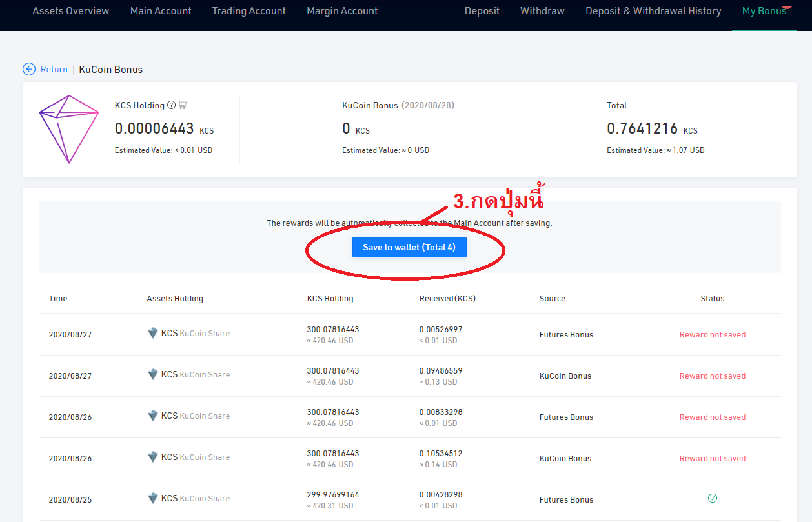Screen dimensions: 812x522
Task: Open Deposit & Withdrawal History
Action: coord(653,11)
